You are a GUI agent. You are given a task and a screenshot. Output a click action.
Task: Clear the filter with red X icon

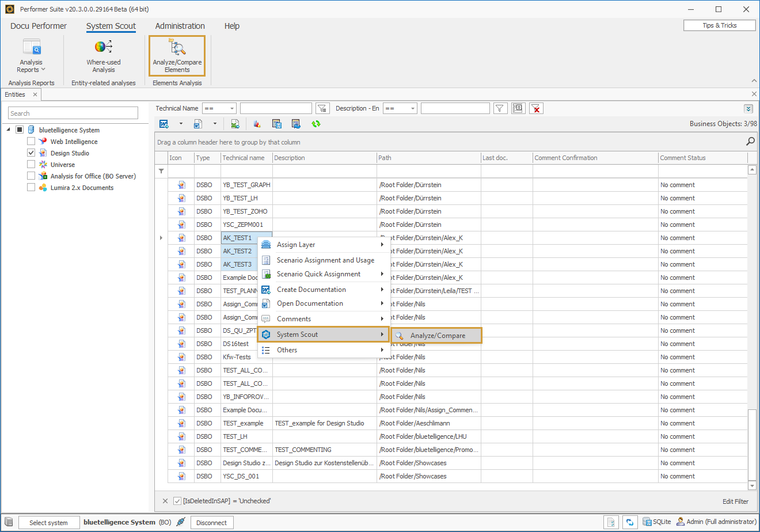click(536, 108)
